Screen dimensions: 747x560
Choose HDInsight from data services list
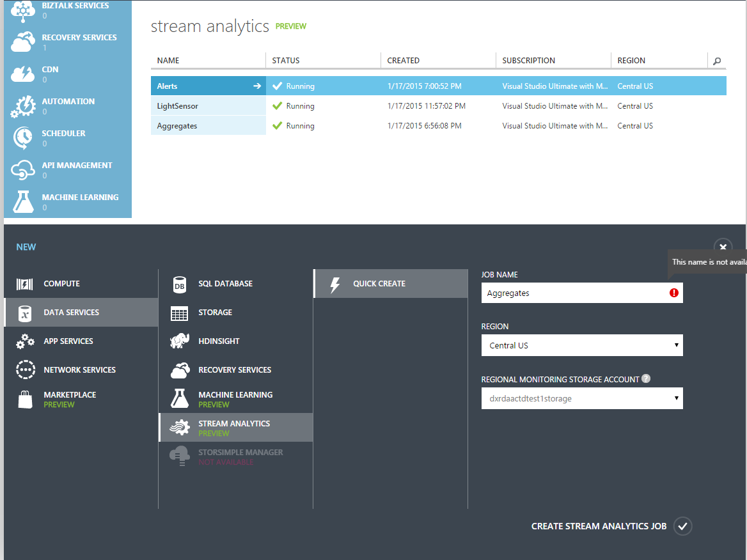pos(236,341)
